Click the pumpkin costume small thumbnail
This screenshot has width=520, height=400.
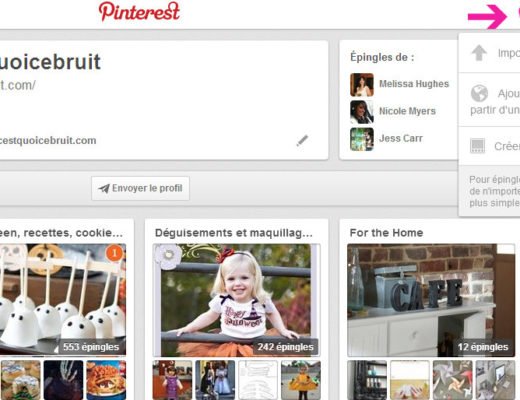301,380
